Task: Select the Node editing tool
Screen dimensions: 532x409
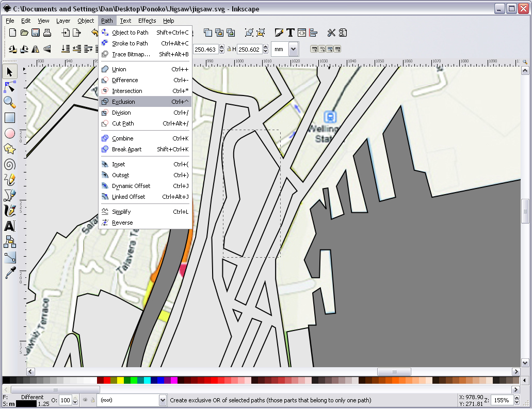Action: pos(10,86)
